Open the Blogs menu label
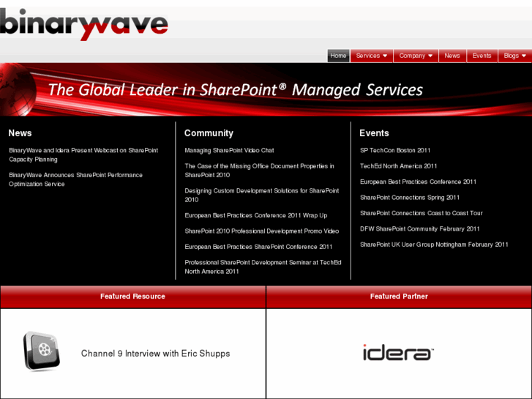The image size is (532, 399). click(x=511, y=56)
